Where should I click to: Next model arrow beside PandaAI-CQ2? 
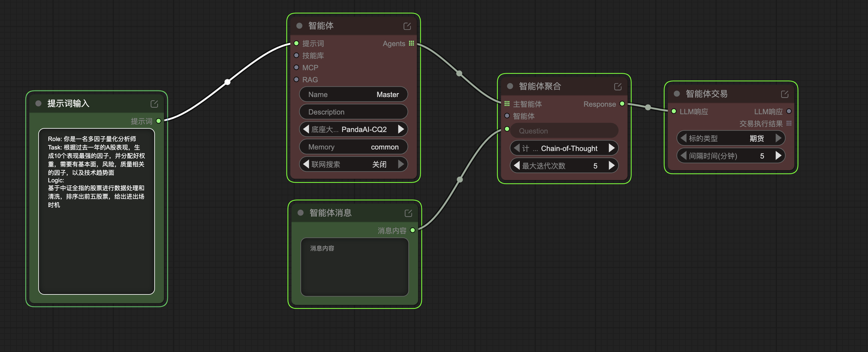tap(401, 129)
